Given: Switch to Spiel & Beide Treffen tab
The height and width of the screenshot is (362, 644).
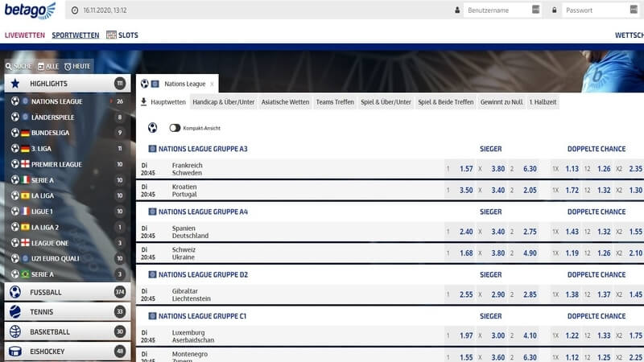Looking at the screenshot, I should [x=446, y=102].
